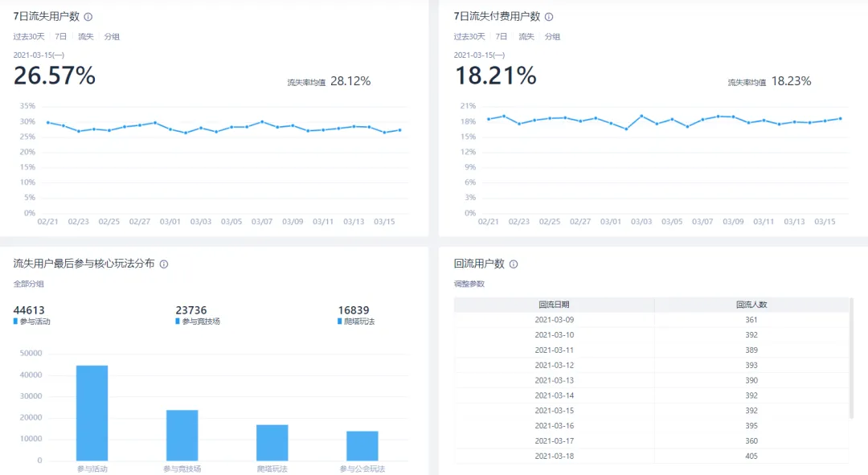This screenshot has width=868, height=475.
Task: Toggle 参与竞技场 legend swatch
Action: [178, 321]
